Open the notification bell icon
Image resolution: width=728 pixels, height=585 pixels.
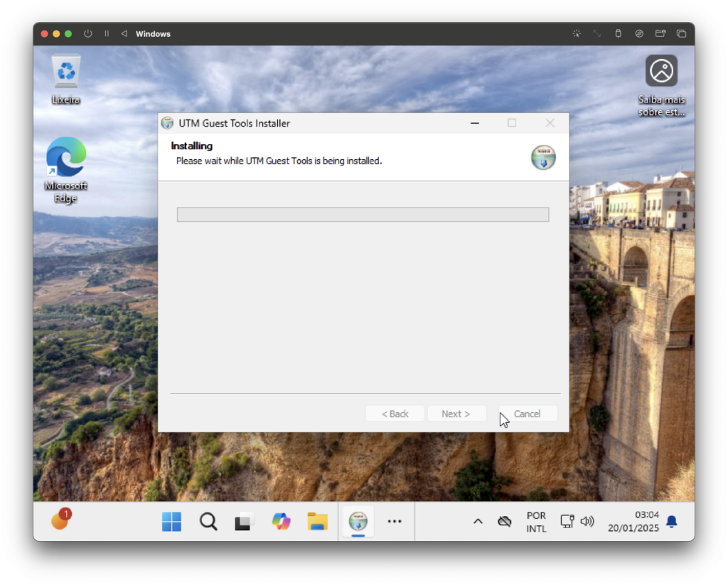click(671, 522)
